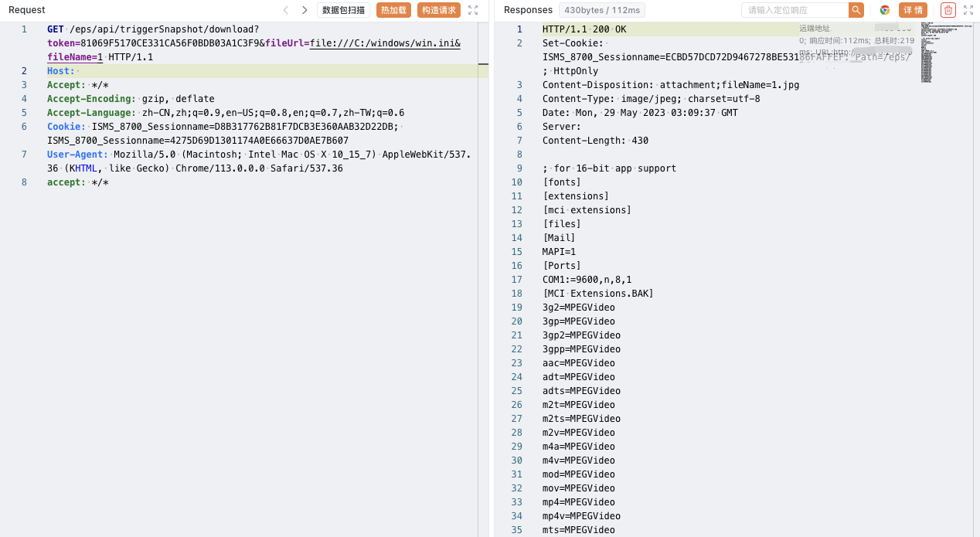
Task: Click the lowercase accept: */* line
Action: coord(78,182)
